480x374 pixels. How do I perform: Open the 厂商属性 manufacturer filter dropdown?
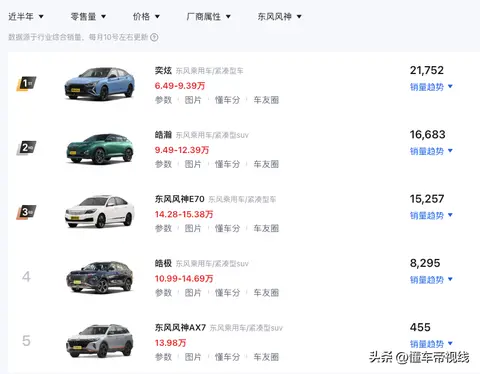pyautogui.click(x=209, y=16)
